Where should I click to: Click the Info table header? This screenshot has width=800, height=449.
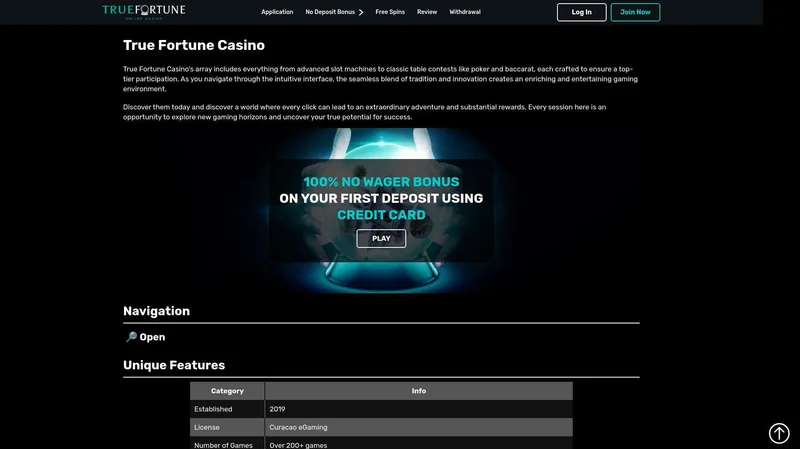point(419,391)
